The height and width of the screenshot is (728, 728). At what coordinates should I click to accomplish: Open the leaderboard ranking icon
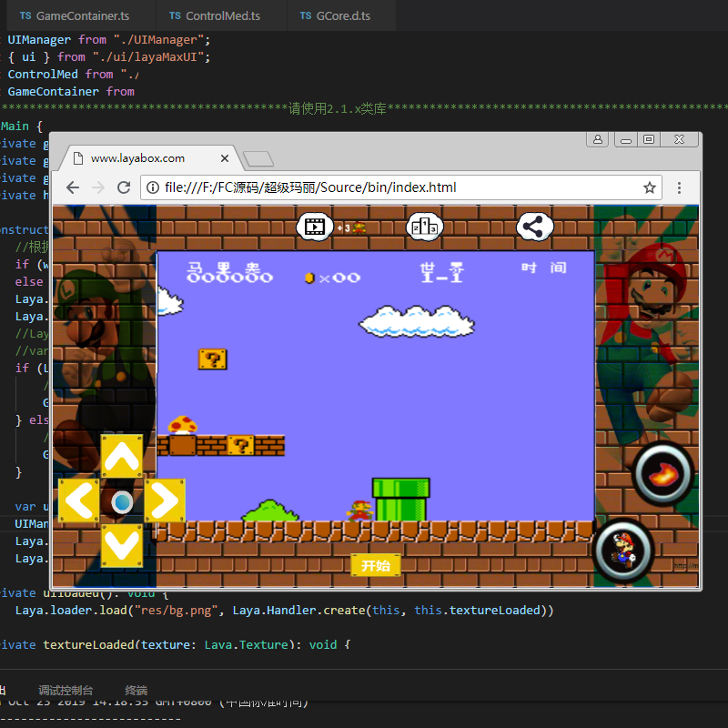point(424,227)
